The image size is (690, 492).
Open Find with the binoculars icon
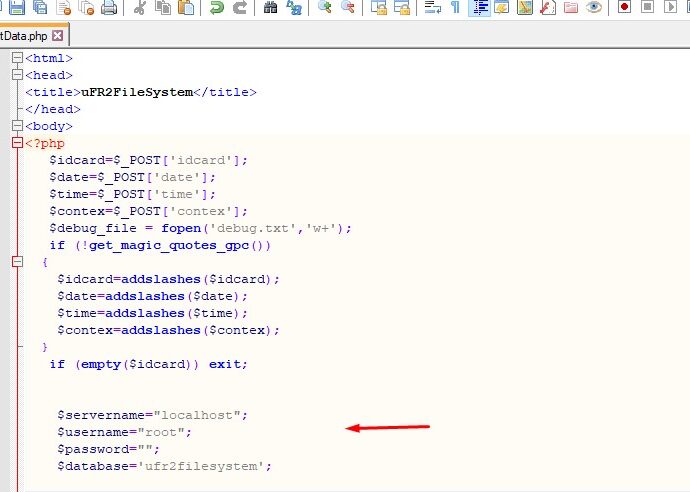tap(271, 7)
